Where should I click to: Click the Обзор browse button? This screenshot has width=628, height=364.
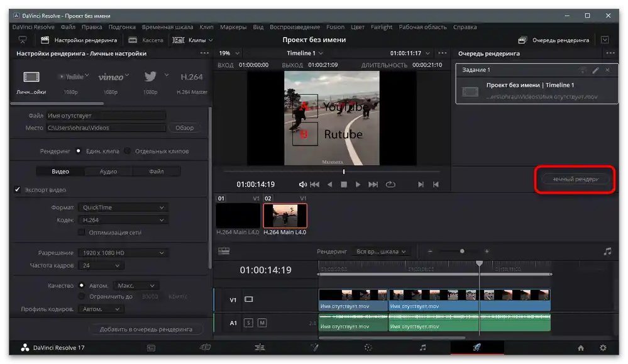[x=184, y=128]
